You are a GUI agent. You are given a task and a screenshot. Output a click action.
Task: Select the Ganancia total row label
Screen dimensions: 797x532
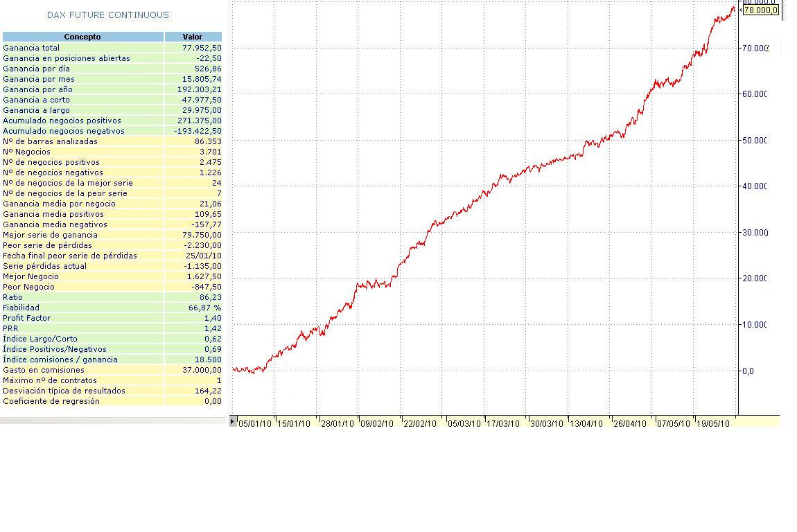[31, 48]
